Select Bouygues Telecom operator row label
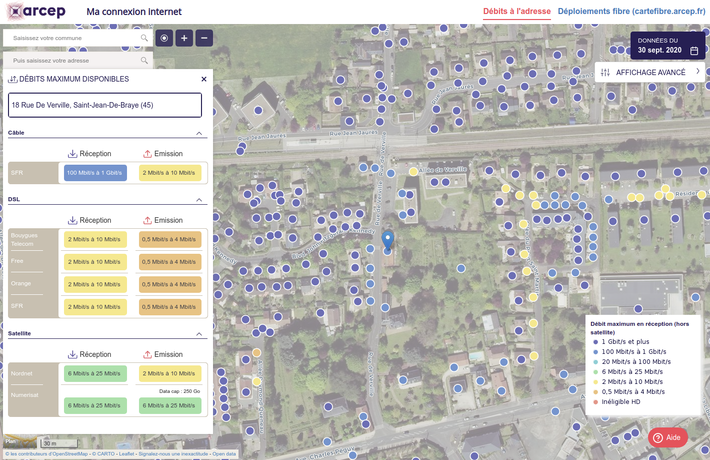Image resolution: width=710 pixels, height=460 pixels. pos(24,240)
